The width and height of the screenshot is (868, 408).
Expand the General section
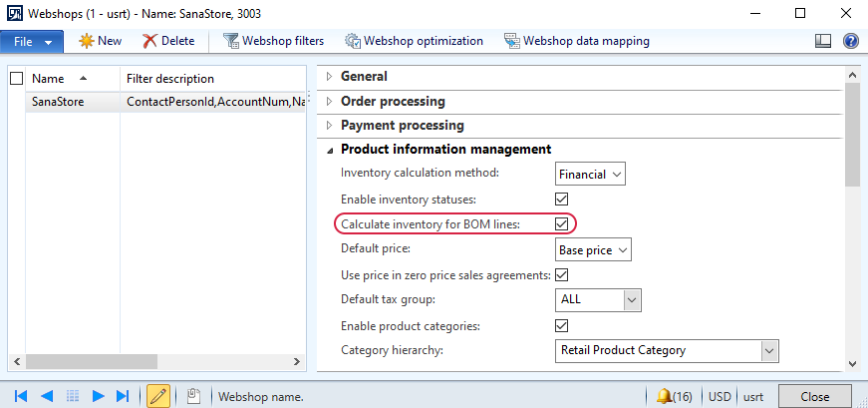tap(364, 77)
